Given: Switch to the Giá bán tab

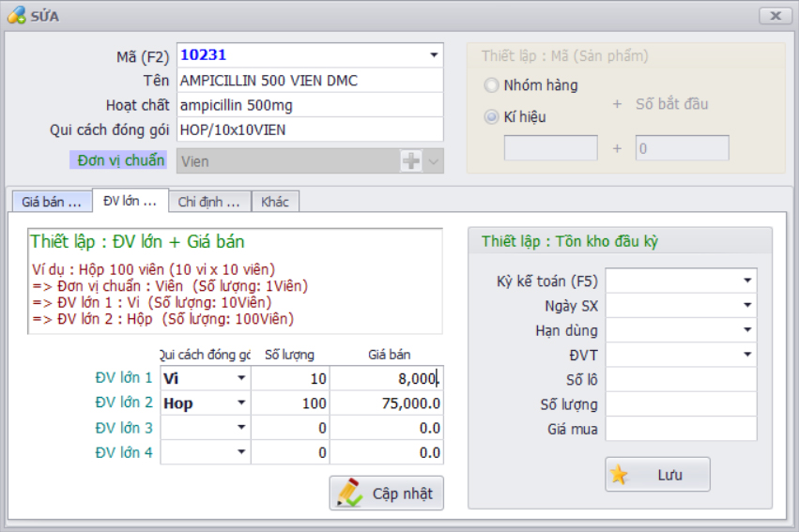Looking at the screenshot, I should [x=52, y=202].
